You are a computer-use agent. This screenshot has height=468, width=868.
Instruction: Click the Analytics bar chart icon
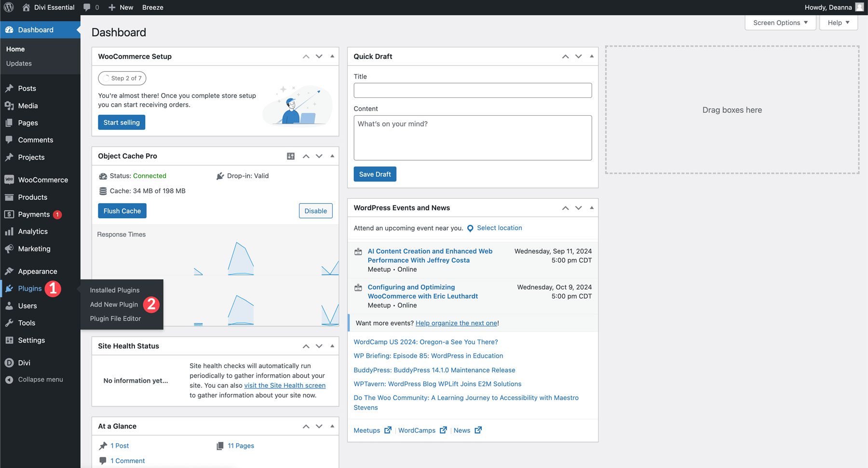point(9,232)
